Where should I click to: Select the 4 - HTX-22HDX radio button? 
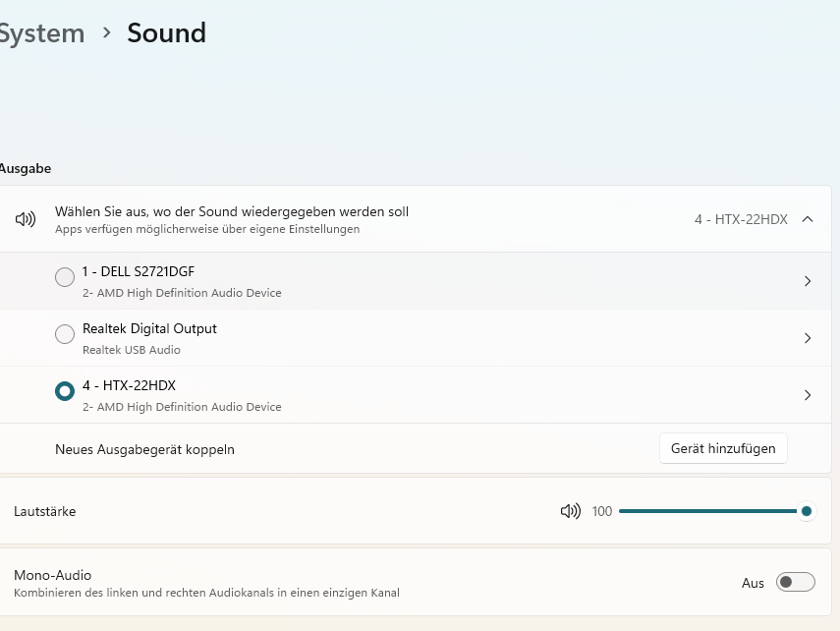click(x=65, y=391)
